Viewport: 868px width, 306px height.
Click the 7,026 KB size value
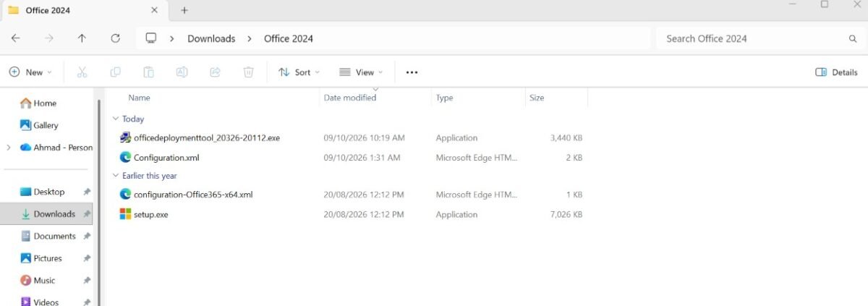pos(566,214)
